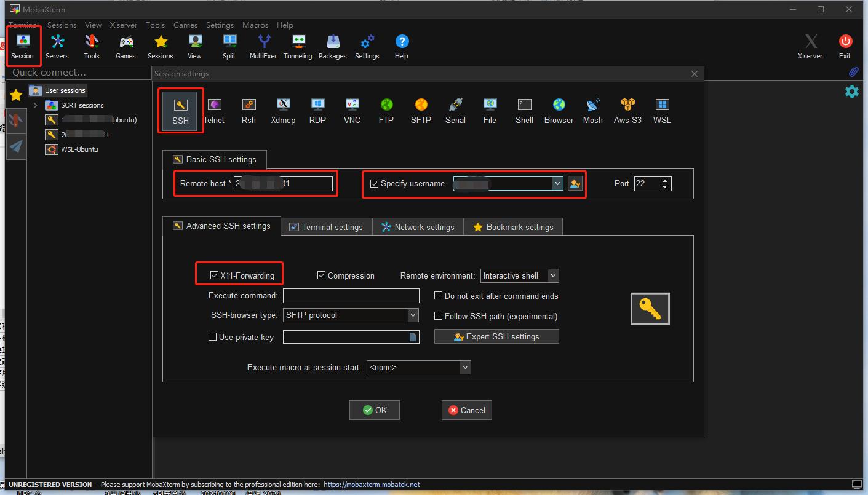Open the Packages toolbar icon
This screenshot has height=495, width=868.
click(x=333, y=46)
